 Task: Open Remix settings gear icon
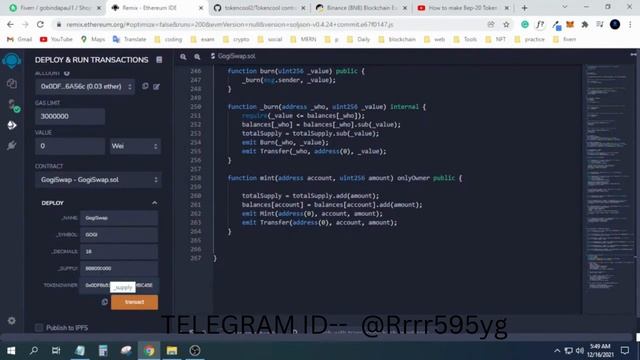[x=11, y=321]
